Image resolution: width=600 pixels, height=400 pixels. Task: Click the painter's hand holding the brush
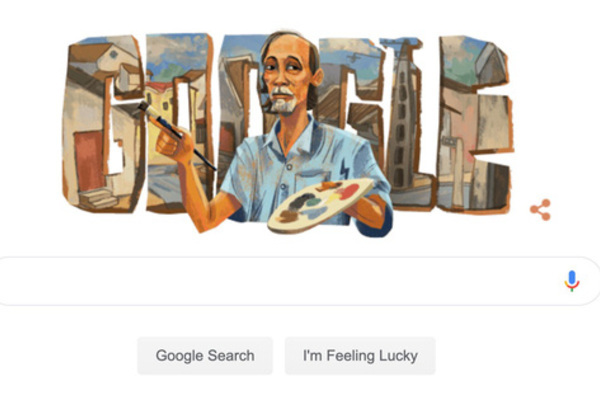pos(174,144)
